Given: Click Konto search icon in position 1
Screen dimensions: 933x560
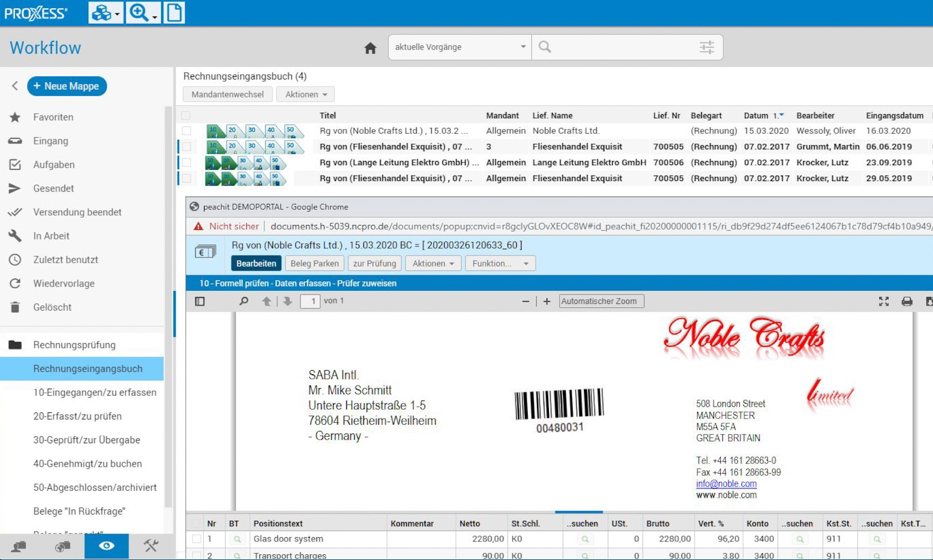Looking at the screenshot, I should coord(800,539).
